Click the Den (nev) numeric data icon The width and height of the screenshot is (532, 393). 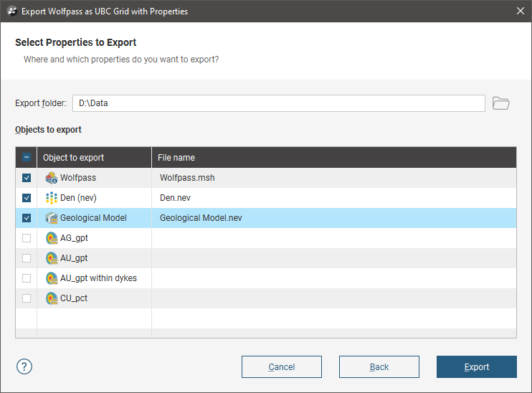51,198
